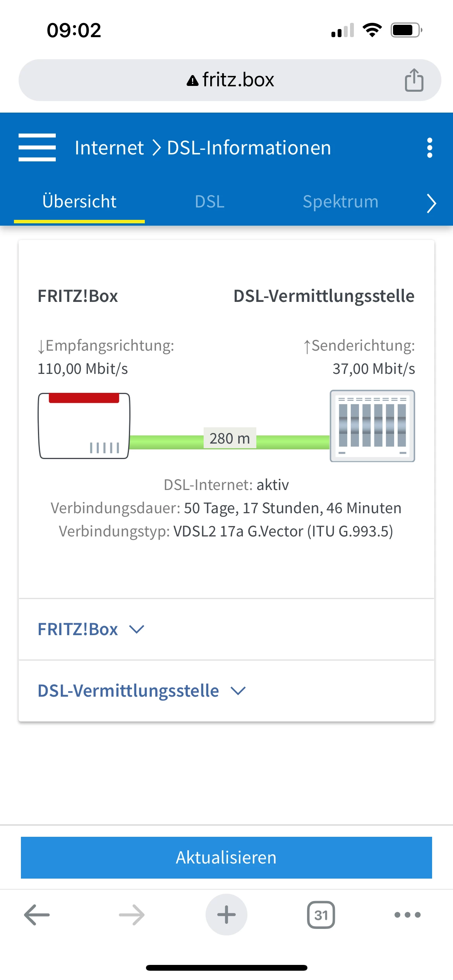Tap the share icon in address bar
453x980 pixels.
414,80
